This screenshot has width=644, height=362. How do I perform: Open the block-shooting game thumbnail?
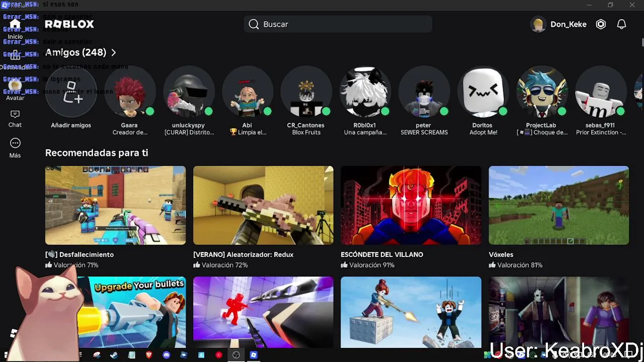click(x=411, y=312)
